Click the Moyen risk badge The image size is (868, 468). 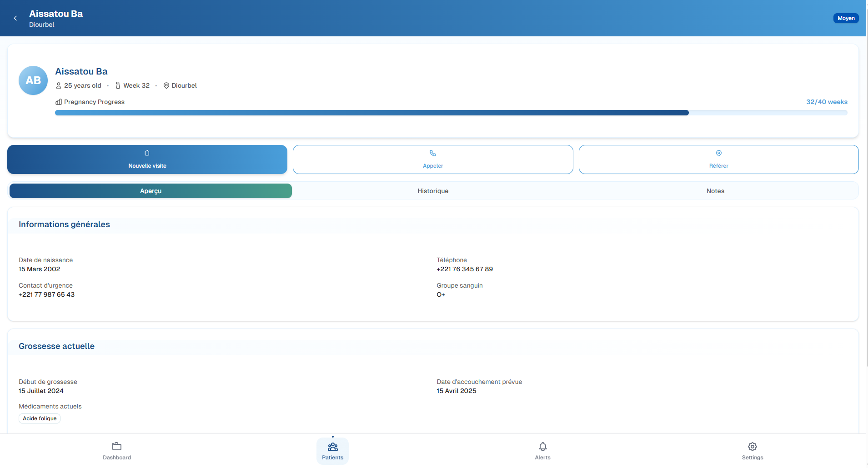pyautogui.click(x=846, y=18)
